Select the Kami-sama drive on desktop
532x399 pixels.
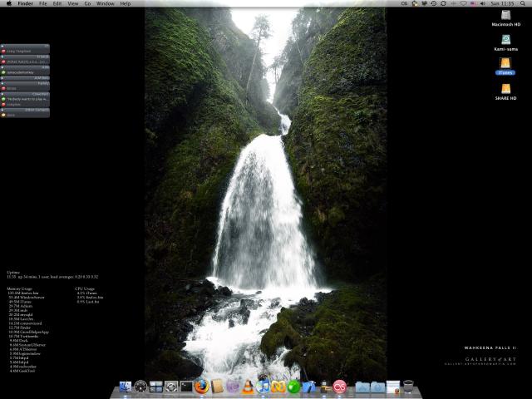tap(506, 40)
